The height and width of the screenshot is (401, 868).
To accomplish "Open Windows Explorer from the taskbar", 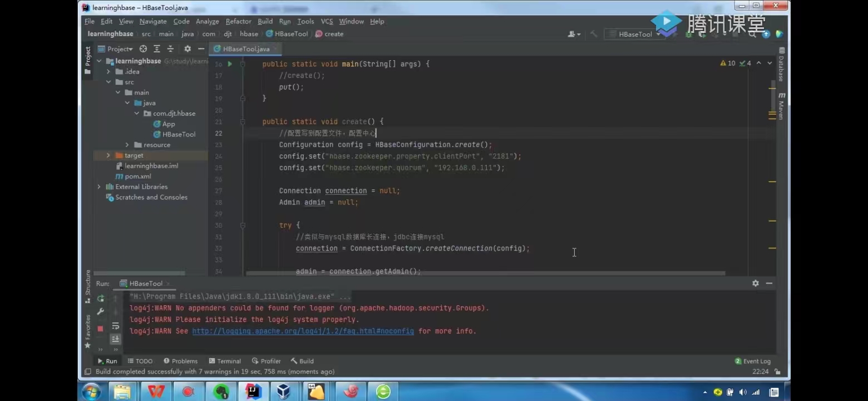I will pos(122,392).
